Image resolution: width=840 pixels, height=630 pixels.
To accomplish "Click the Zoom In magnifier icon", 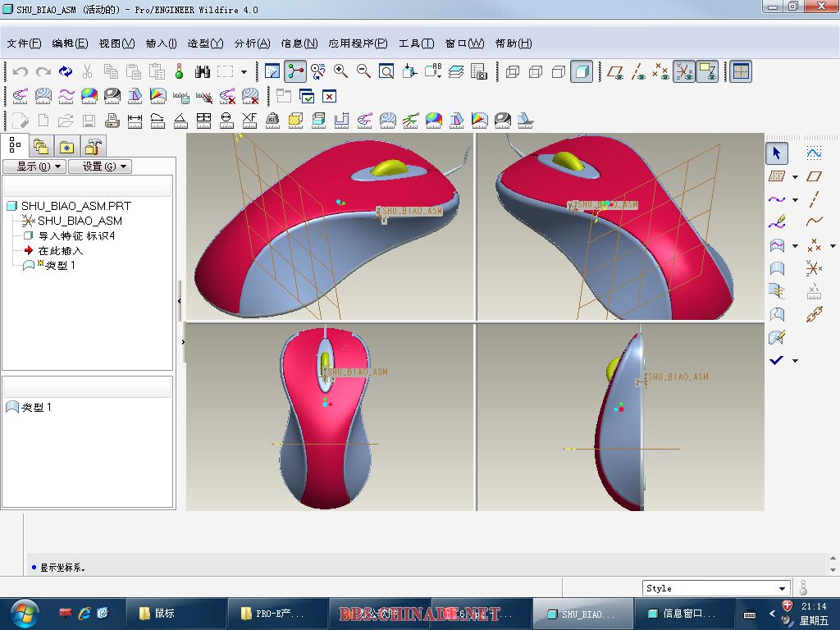I will [x=341, y=72].
